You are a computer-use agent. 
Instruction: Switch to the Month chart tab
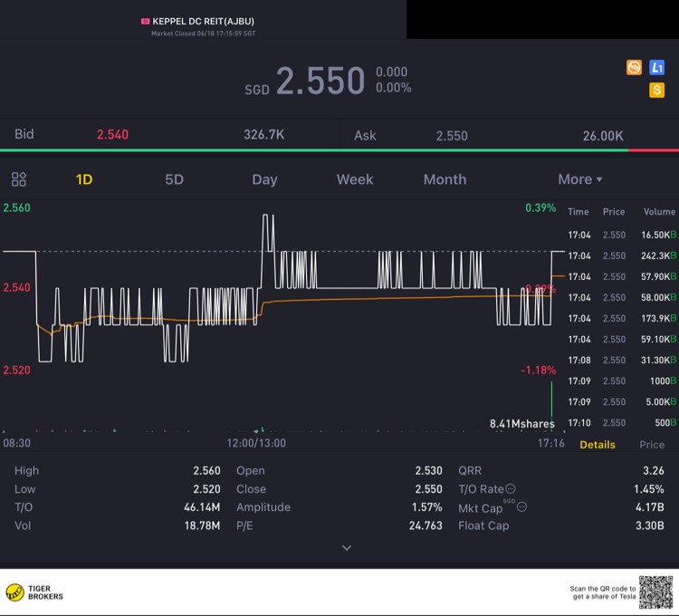coord(445,179)
